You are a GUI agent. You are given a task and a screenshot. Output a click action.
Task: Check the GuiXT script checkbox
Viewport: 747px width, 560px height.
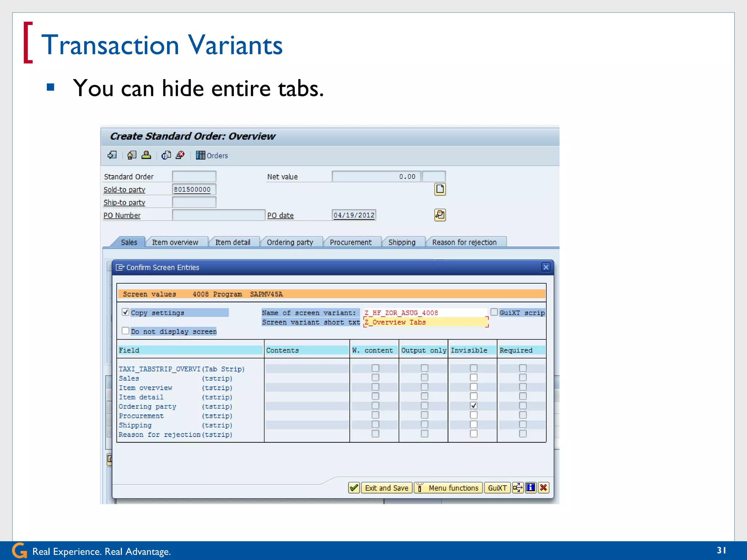click(x=494, y=312)
